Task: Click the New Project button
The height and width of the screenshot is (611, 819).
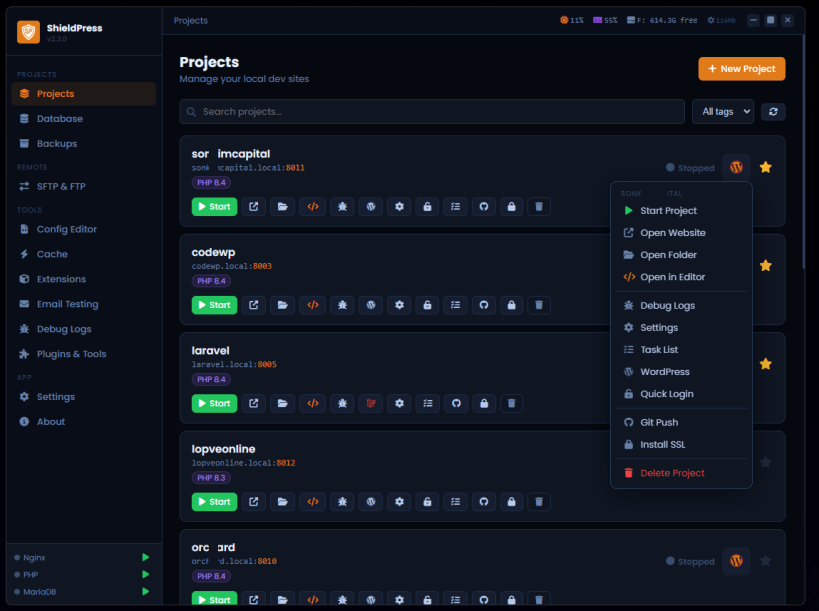Action: pyautogui.click(x=742, y=69)
